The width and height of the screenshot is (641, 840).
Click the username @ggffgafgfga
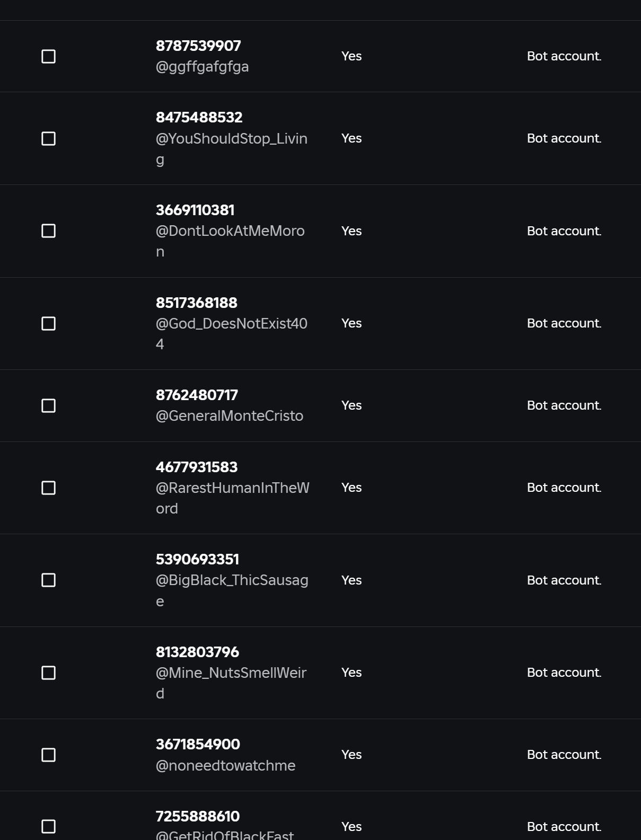[x=202, y=67]
